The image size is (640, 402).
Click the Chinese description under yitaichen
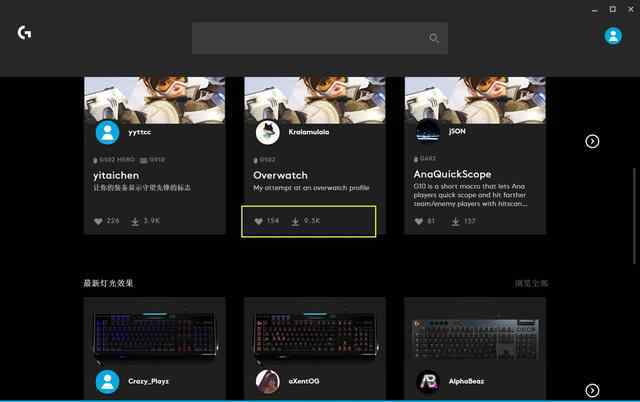click(142, 188)
